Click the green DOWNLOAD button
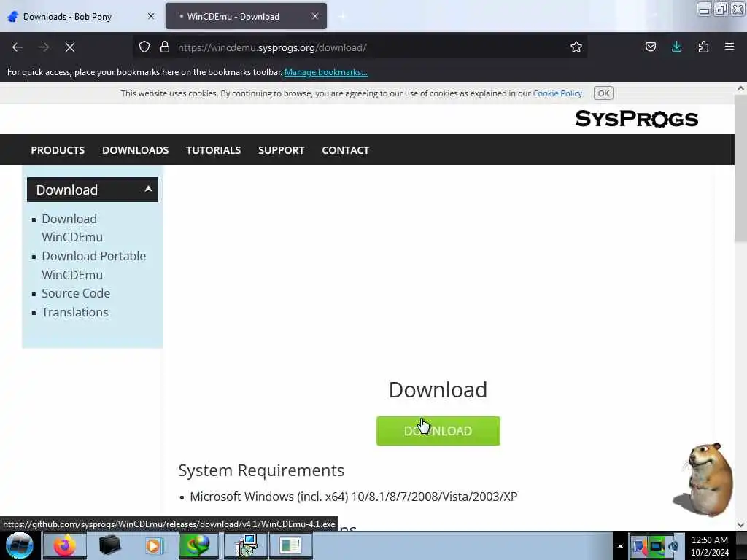 [438, 431]
